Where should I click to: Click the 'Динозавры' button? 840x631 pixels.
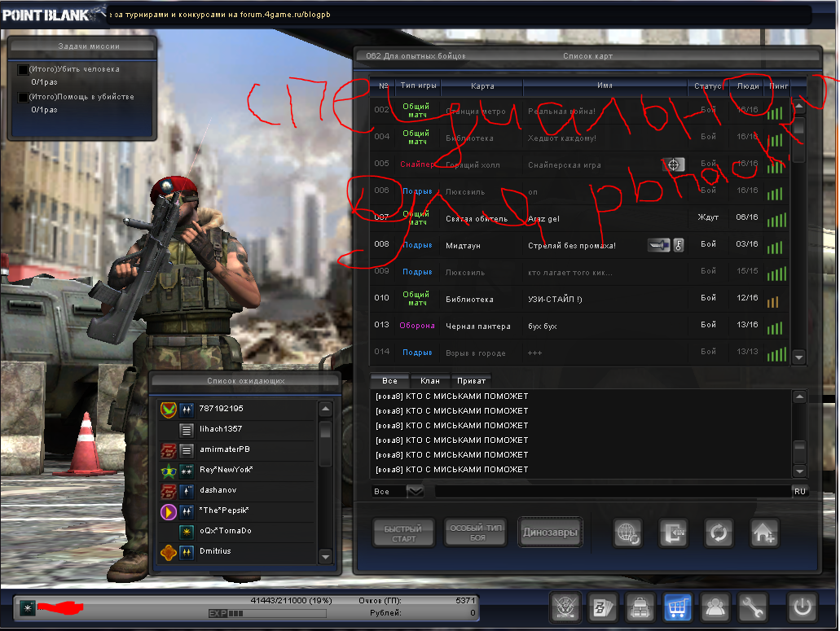[550, 532]
